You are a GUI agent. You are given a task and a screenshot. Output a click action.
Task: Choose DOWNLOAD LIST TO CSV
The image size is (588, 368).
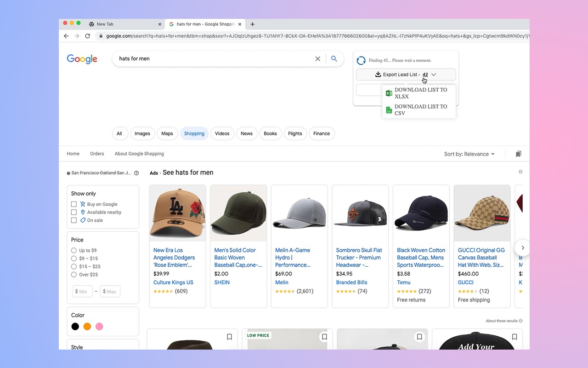[x=419, y=110]
